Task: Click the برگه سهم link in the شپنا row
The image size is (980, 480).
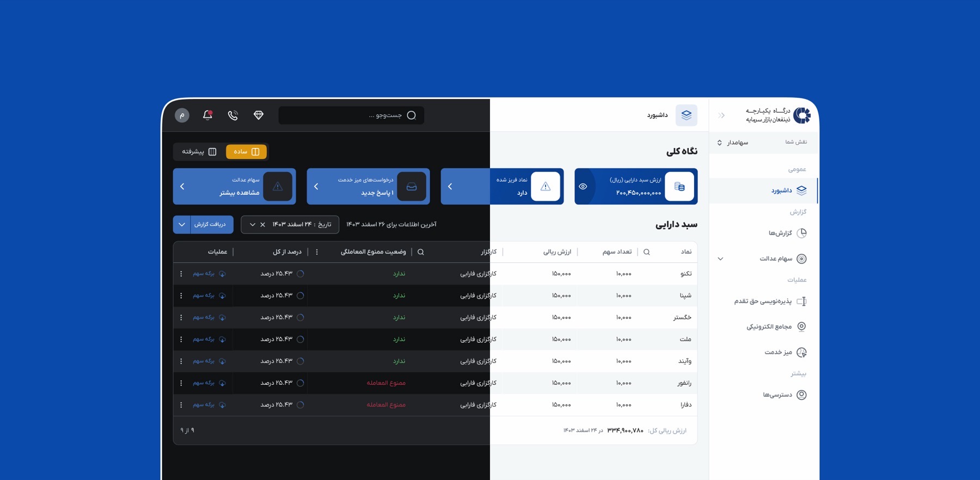Action: click(x=209, y=296)
